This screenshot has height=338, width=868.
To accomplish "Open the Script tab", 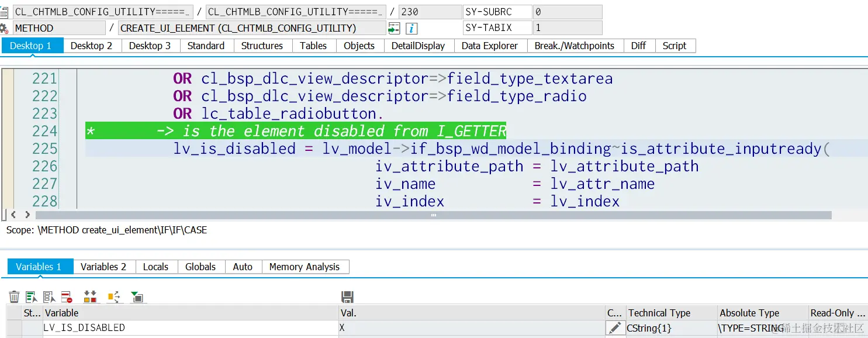I will 675,46.
